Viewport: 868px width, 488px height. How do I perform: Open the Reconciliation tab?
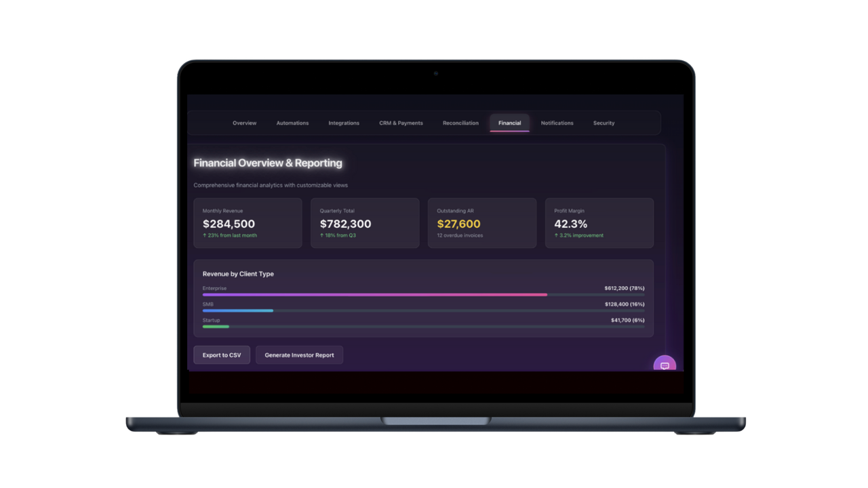click(x=460, y=123)
